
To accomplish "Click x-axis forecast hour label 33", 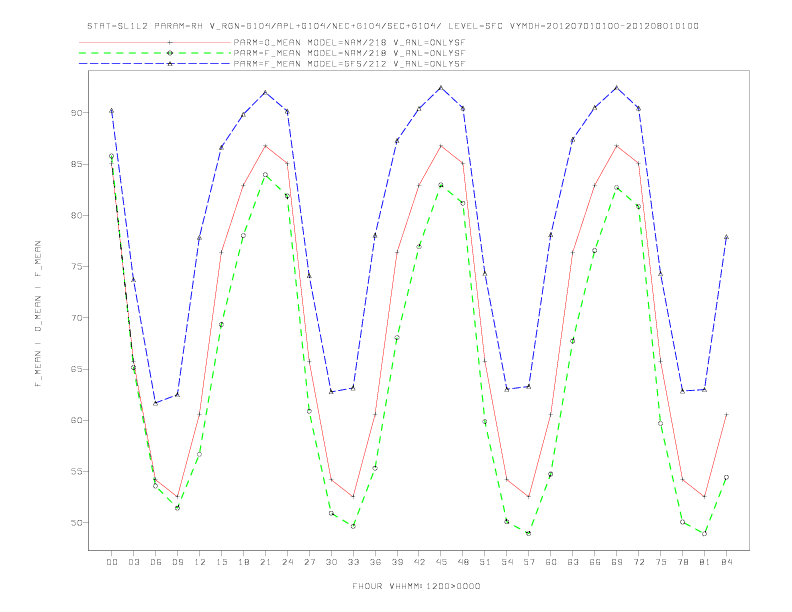I will [x=353, y=562].
